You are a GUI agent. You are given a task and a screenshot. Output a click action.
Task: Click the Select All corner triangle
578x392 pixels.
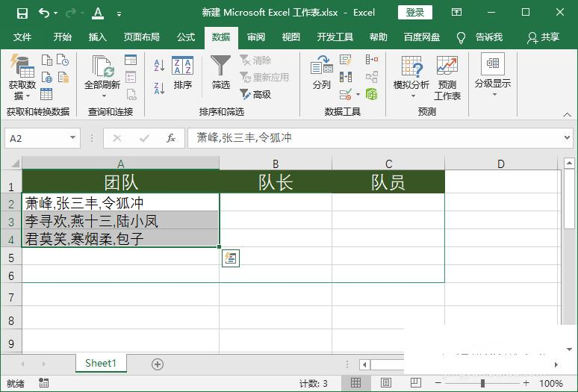coord(14,164)
